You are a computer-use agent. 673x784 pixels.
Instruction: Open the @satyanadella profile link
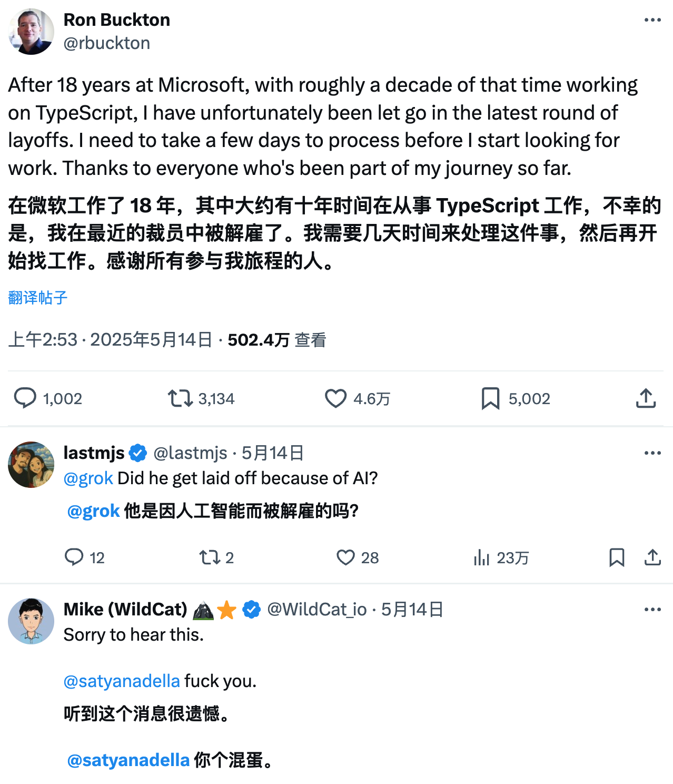click(121, 681)
